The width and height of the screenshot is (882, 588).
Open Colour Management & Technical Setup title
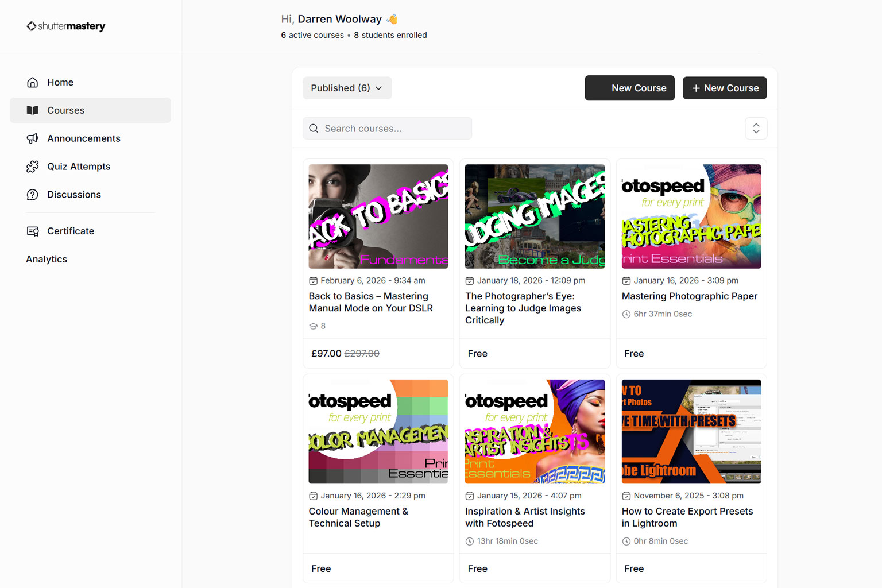(x=358, y=517)
